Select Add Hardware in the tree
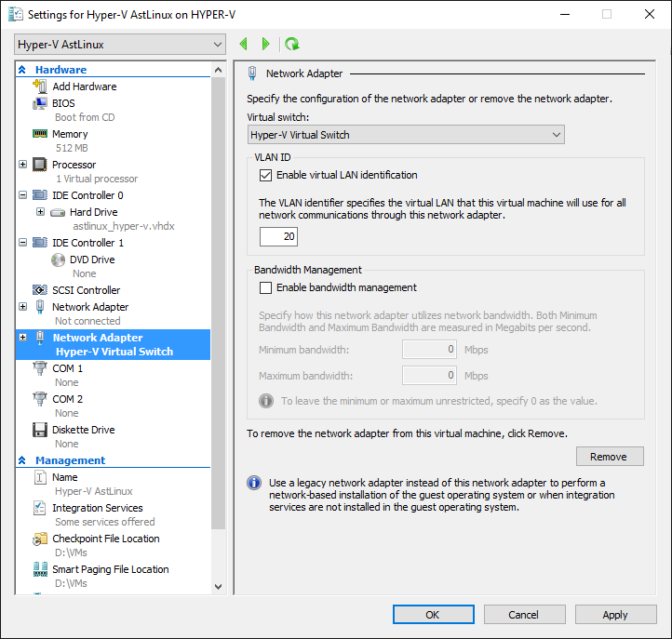This screenshot has width=672, height=639. 85,87
